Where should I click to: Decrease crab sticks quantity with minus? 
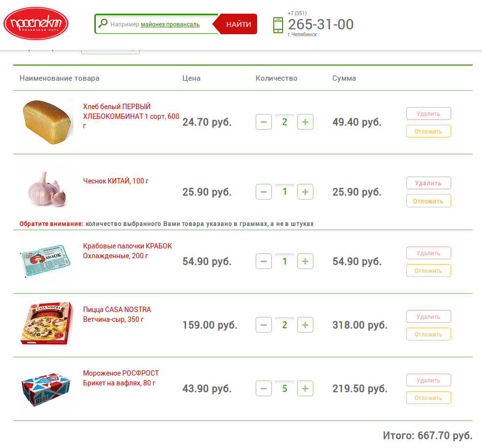[x=263, y=261]
